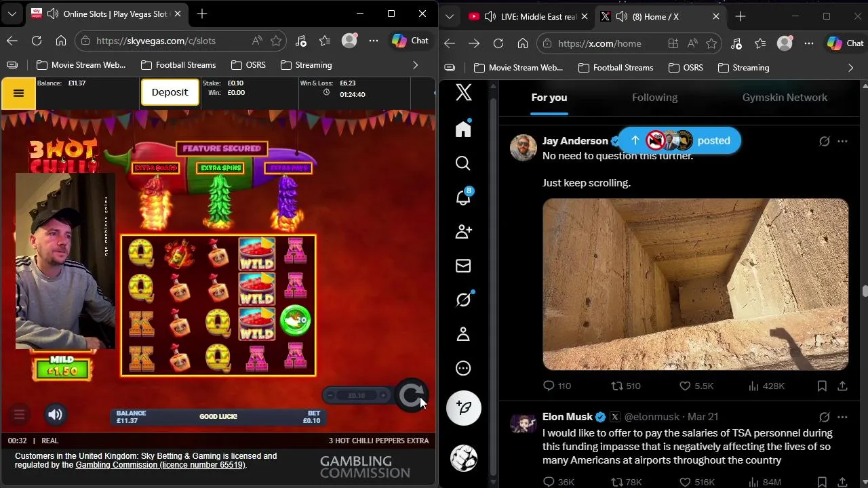Viewport: 868px width, 488px height.
Task: Mute game sound speaker icon
Action: pos(56,415)
